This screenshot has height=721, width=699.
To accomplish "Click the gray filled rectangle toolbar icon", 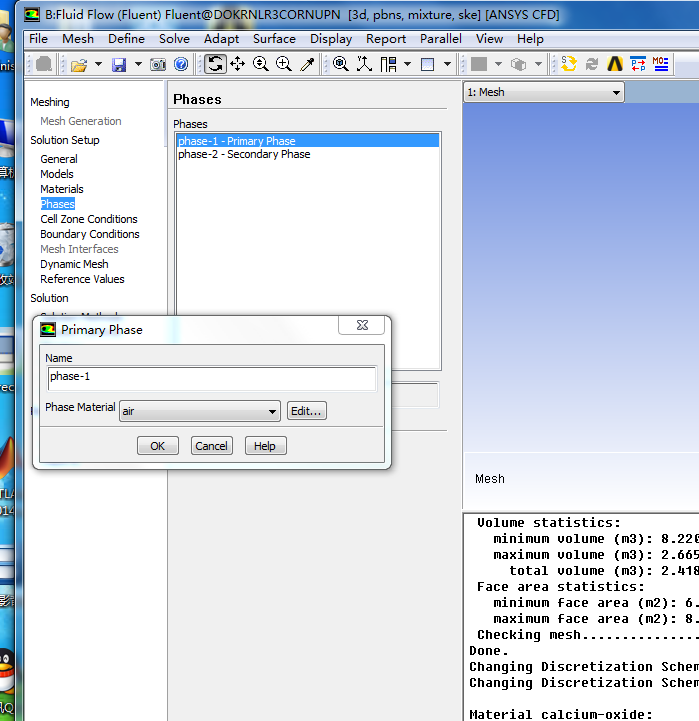I will coord(479,64).
